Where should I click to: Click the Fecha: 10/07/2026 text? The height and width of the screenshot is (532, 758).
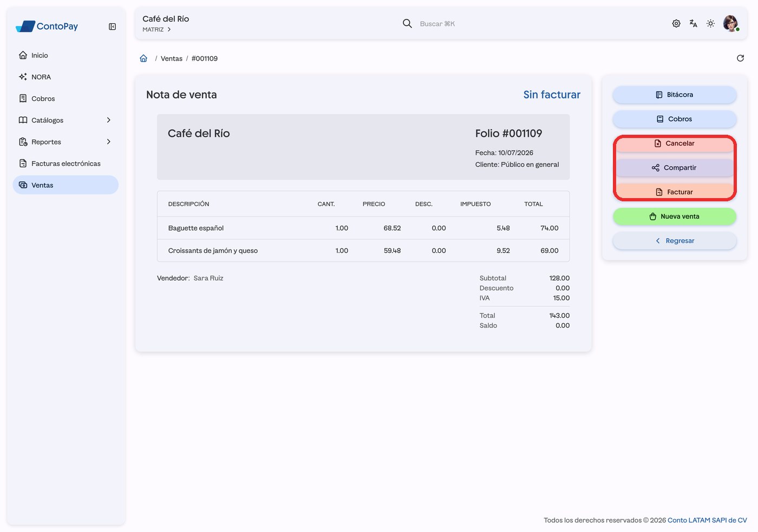pos(504,153)
